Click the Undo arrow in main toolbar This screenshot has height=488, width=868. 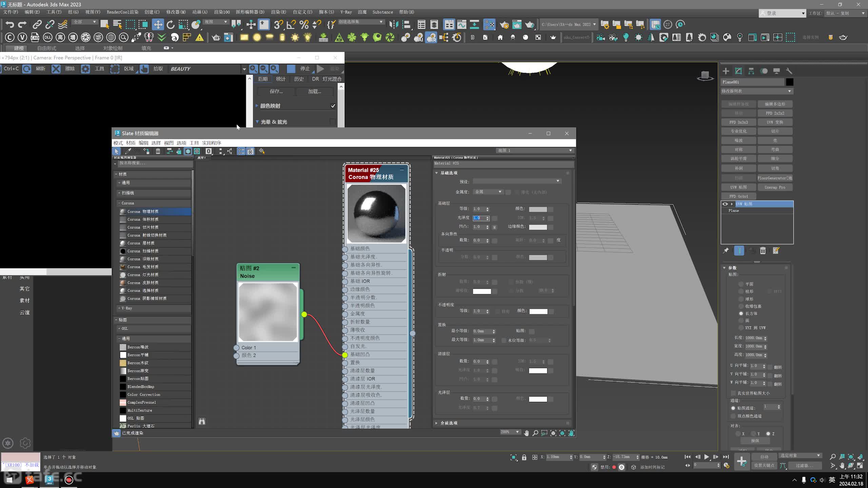click(10, 24)
